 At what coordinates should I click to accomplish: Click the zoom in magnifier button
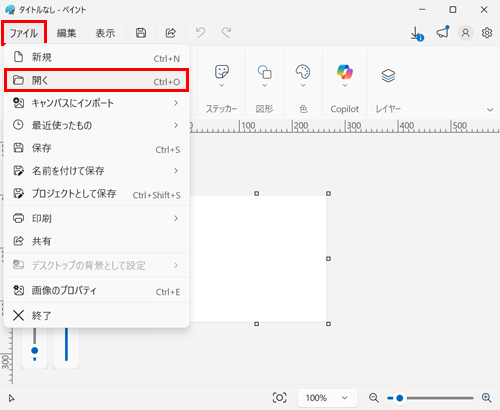pos(487,398)
